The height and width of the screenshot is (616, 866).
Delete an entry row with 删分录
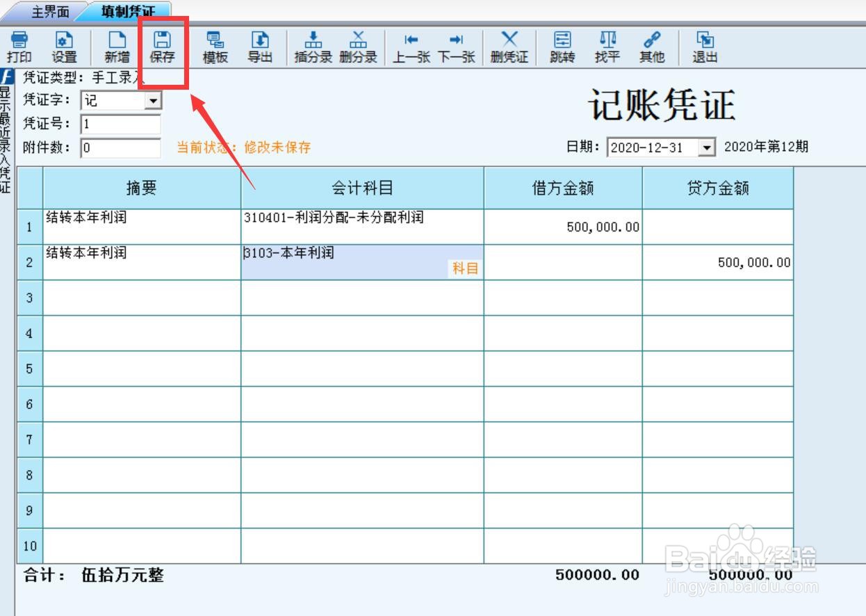tap(358, 47)
